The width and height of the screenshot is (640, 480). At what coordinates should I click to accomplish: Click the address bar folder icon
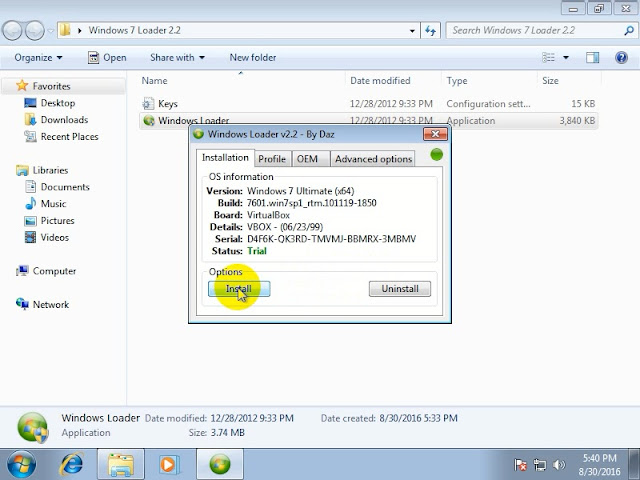coord(65,30)
